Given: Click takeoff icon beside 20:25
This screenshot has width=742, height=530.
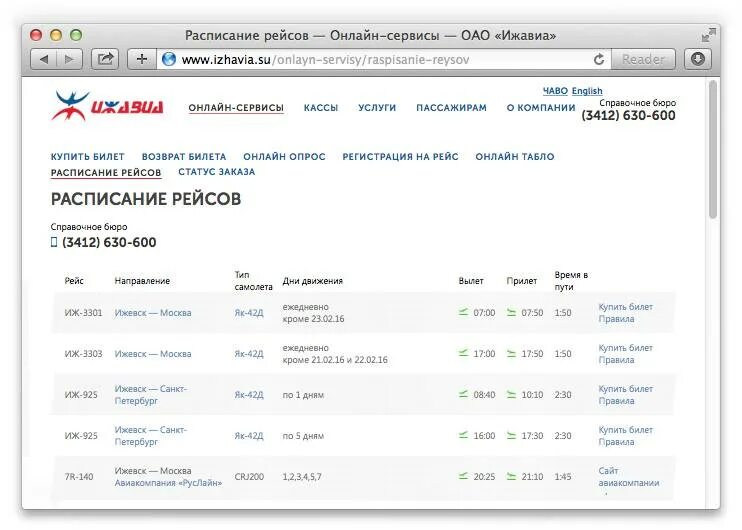Looking at the screenshot, I should coord(463,477).
